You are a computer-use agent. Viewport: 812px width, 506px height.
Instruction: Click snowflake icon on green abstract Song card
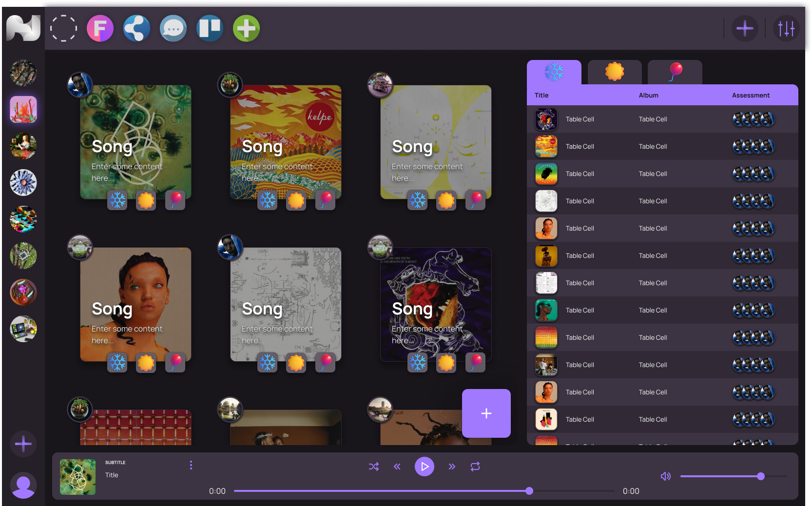pyautogui.click(x=117, y=200)
